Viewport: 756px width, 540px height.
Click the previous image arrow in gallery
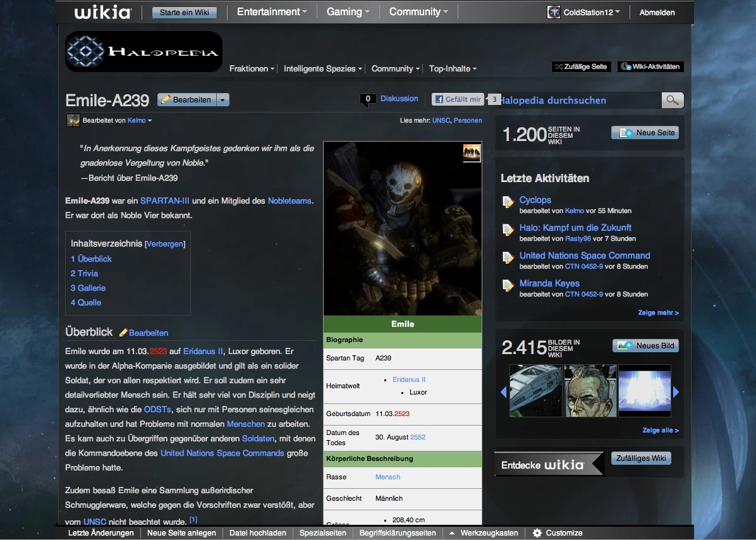(504, 392)
